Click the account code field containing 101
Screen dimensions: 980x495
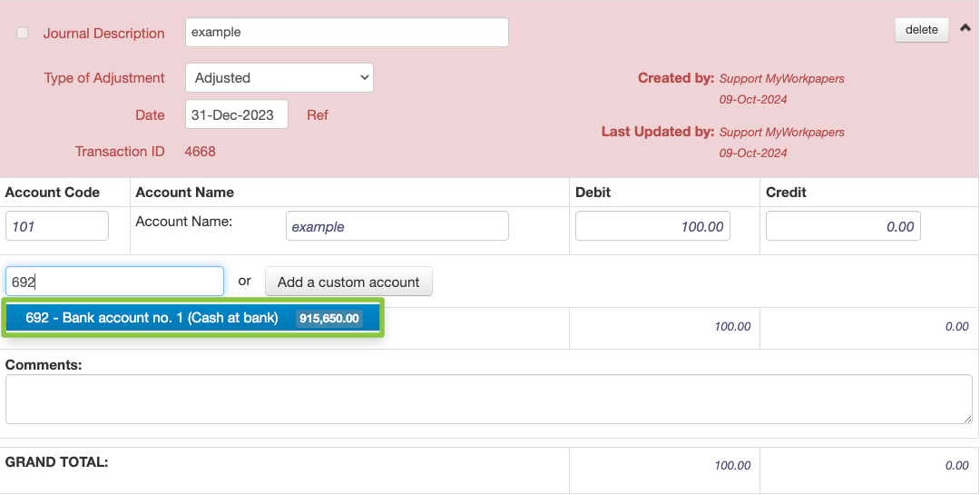click(x=57, y=226)
